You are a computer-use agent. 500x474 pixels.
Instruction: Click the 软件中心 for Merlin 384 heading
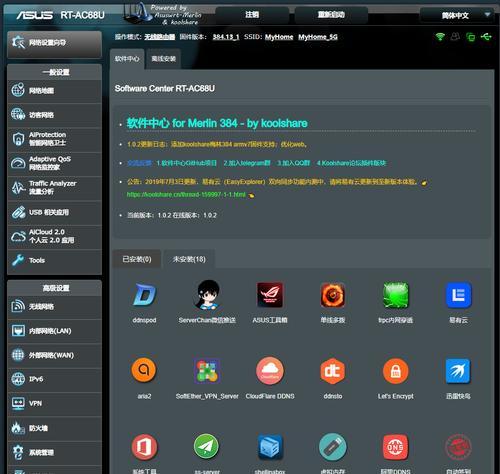[217, 123]
